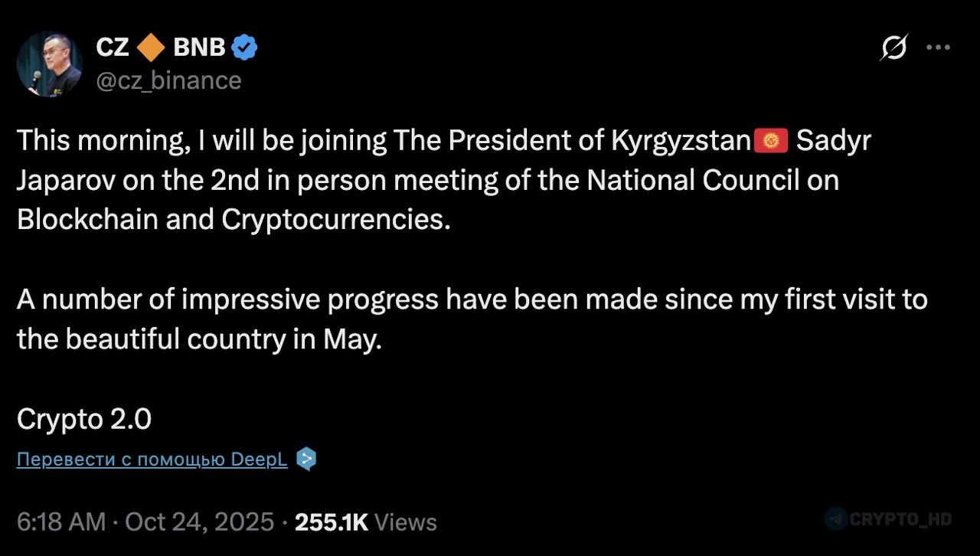Click the orange diamond emoji in name
This screenshot has height=556, width=980.
pos(151,47)
